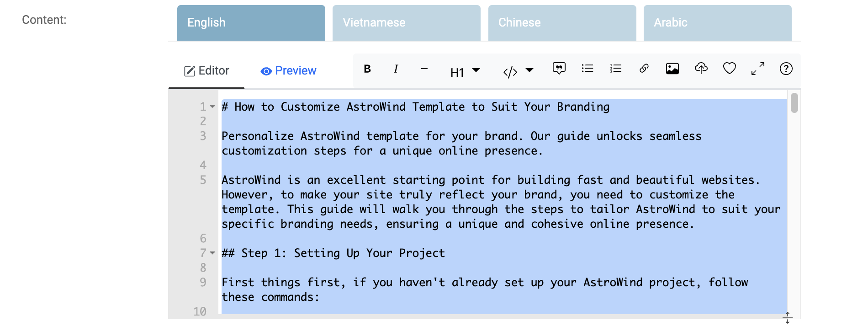Click the heart icon in the toolbar
The width and height of the screenshot is (868, 332).
pos(730,69)
